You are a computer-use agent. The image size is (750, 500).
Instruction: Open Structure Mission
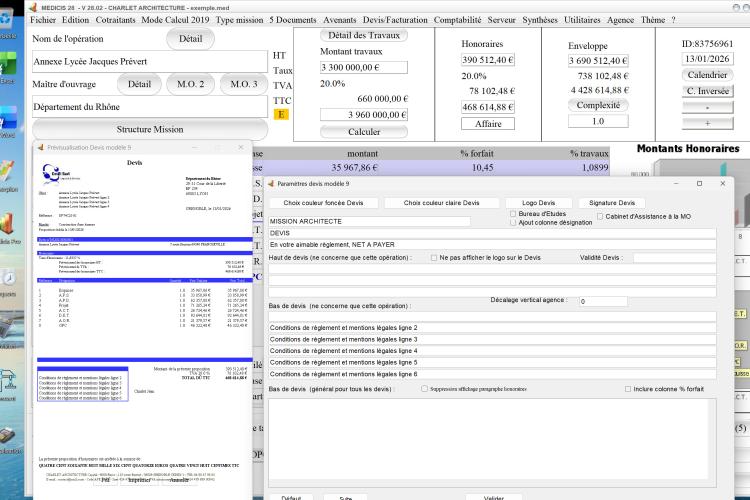(x=150, y=129)
